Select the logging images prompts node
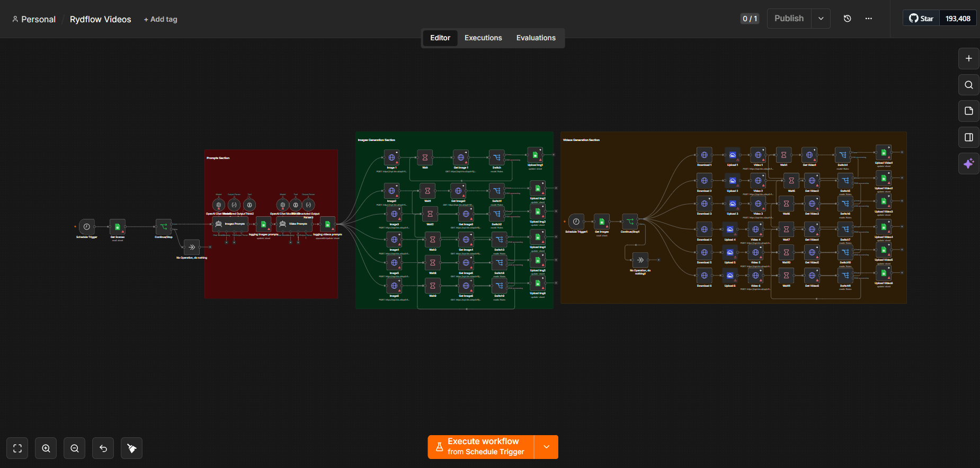This screenshot has height=468, width=980. [x=263, y=224]
